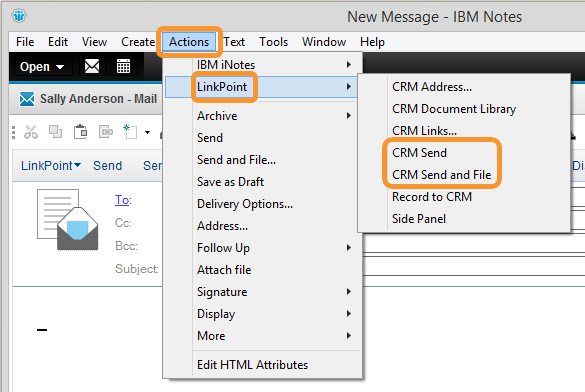Viewport: 585px width, 392px height.
Task: Open the Text menu
Action: tap(234, 42)
